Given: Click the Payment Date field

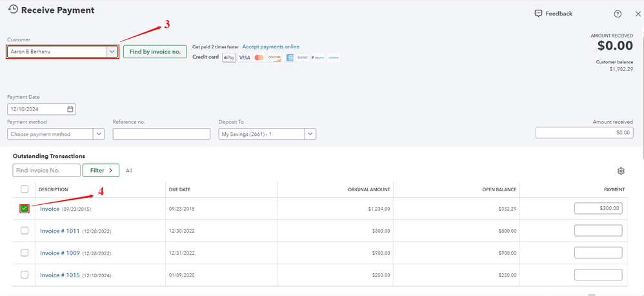Looking at the screenshot, I should pos(41,109).
